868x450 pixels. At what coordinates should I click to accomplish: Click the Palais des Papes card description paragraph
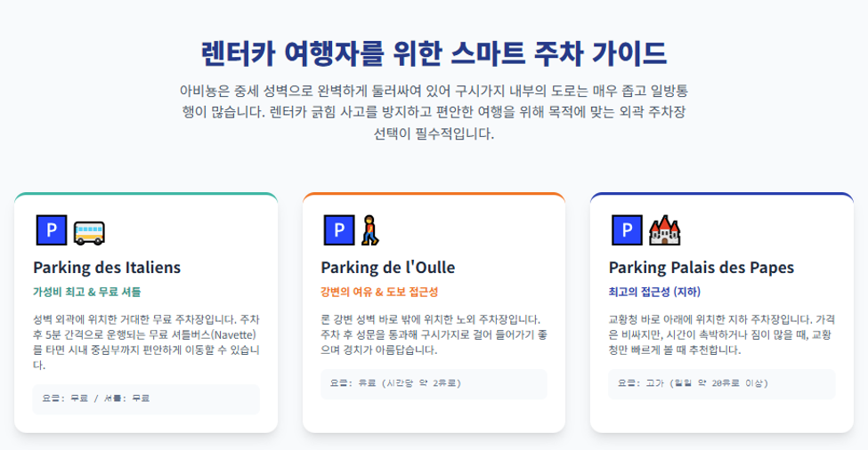click(x=722, y=334)
